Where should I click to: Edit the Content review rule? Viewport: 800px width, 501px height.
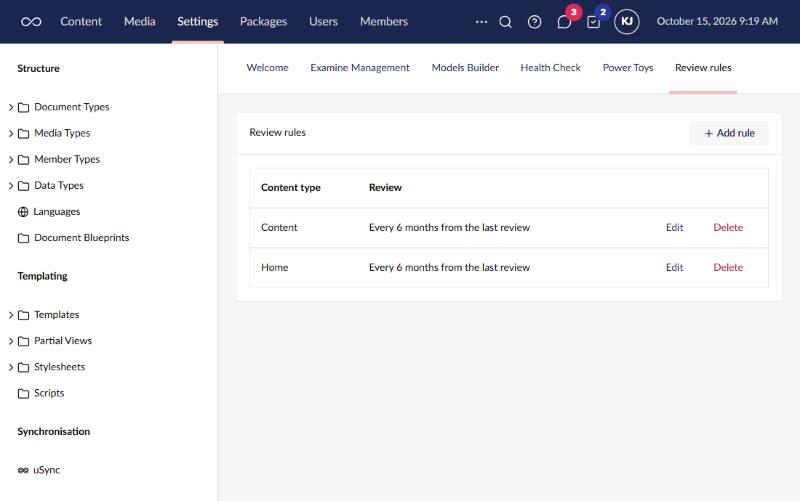pyautogui.click(x=674, y=228)
